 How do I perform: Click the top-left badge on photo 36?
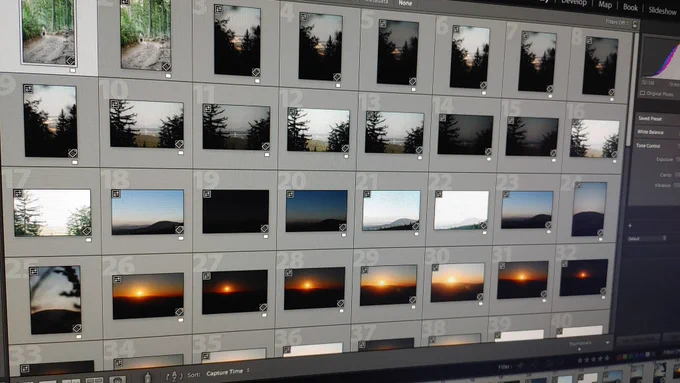(286, 350)
